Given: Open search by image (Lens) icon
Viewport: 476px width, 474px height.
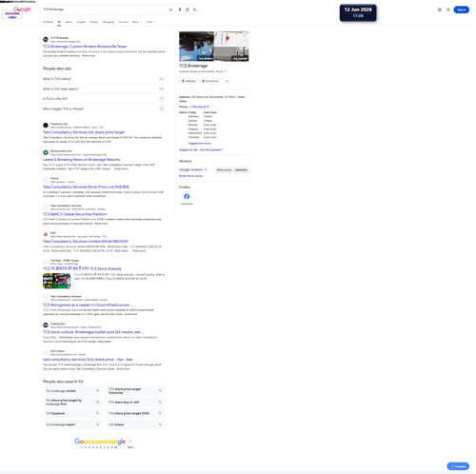Looking at the screenshot, I should [188, 10].
